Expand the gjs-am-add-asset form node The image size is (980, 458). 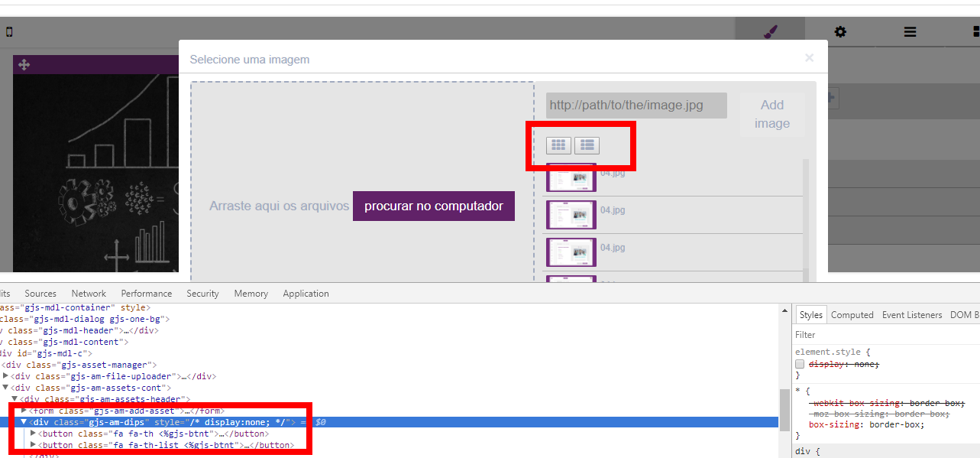(x=24, y=411)
